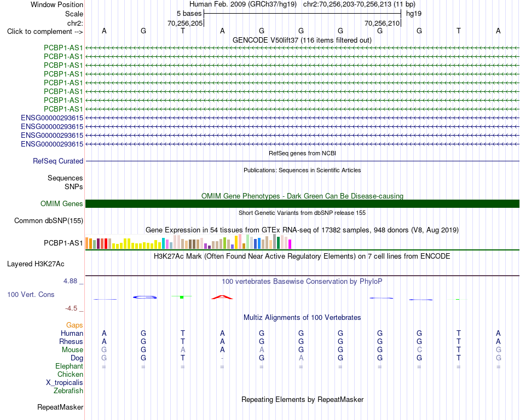Click the 70,256,210 coordinate marker
The width and height of the screenshot is (520, 420).
(x=382, y=23)
